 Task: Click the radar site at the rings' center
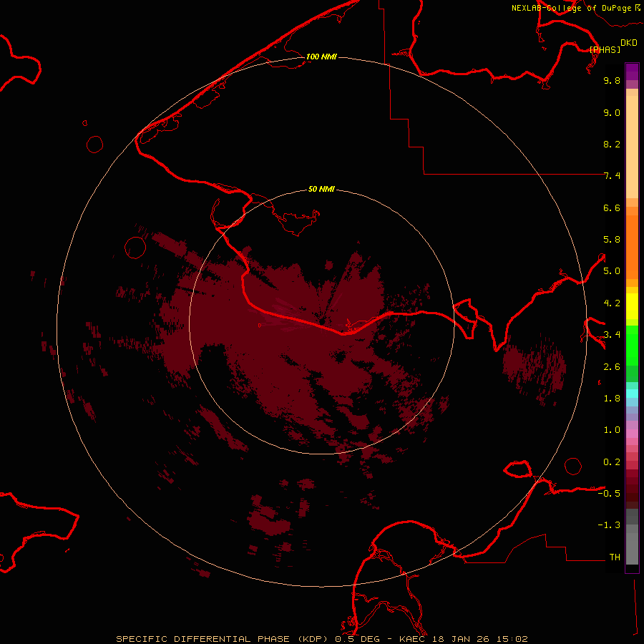322,321
